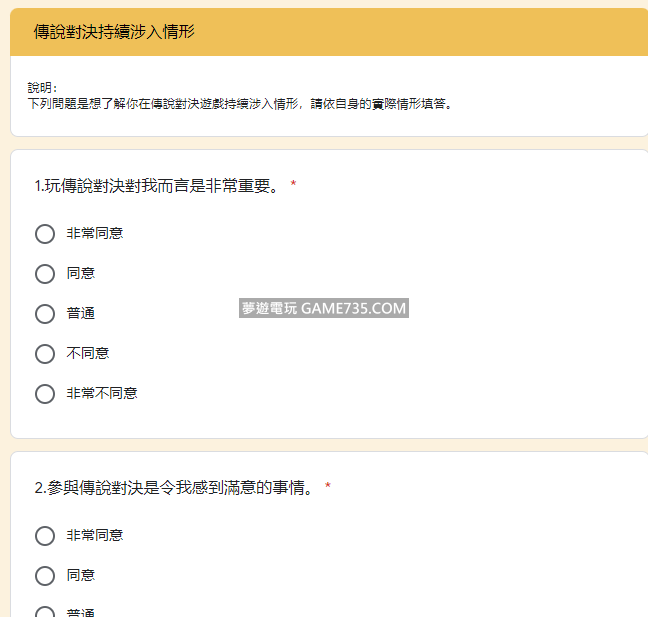The image size is (648, 617).
Task: Click the 非常同意 label text in question 2
Action: [x=95, y=535]
